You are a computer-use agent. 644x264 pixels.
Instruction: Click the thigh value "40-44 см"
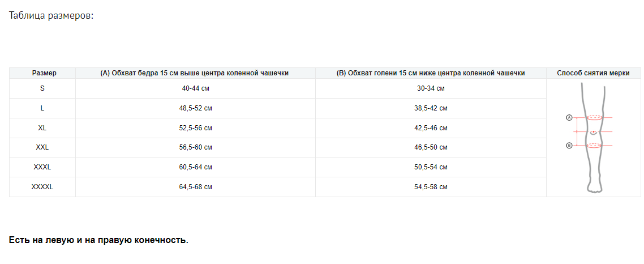[x=195, y=88]
